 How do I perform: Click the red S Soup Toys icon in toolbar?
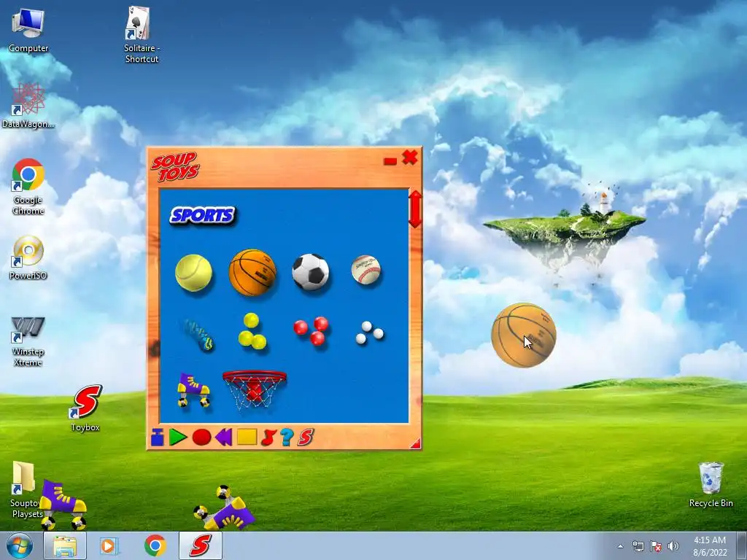coord(306,437)
